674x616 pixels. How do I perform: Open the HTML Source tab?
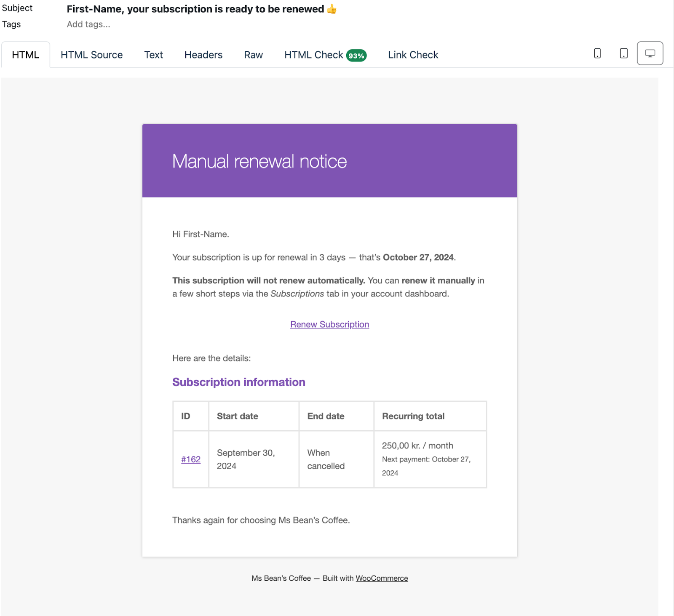click(x=91, y=55)
